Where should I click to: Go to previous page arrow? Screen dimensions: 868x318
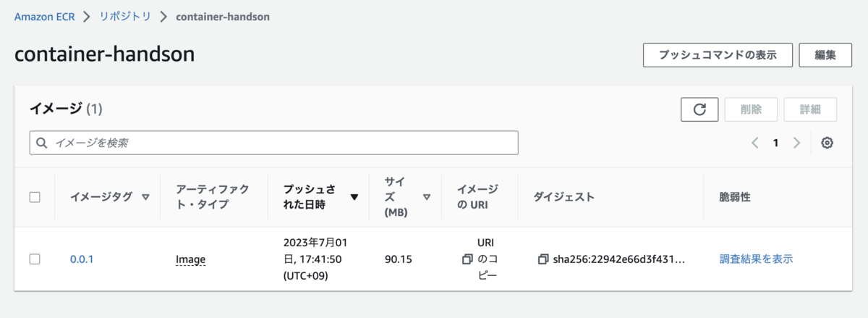click(x=754, y=143)
